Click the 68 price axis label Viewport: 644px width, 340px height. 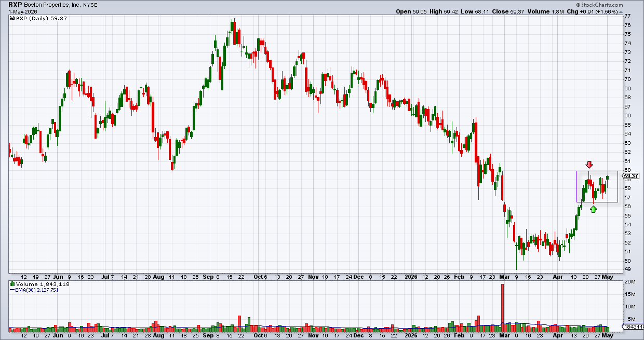pyautogui.click(x=627, y=98)
